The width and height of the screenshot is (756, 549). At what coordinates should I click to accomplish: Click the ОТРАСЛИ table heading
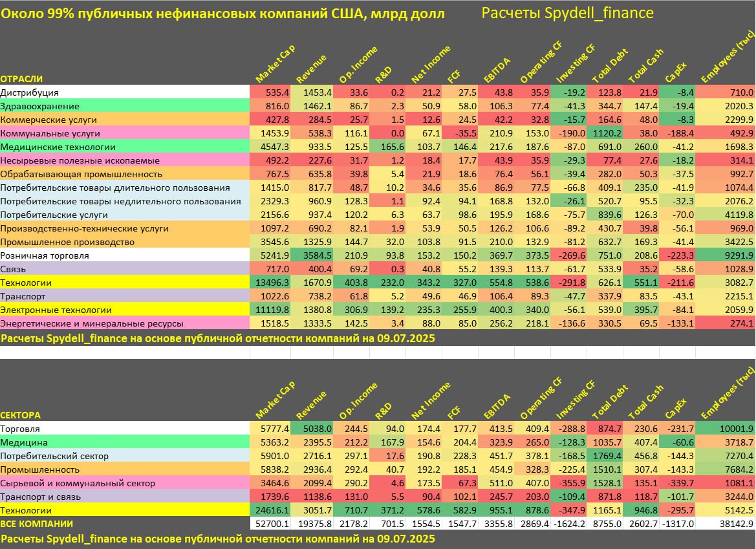(22, 79)
